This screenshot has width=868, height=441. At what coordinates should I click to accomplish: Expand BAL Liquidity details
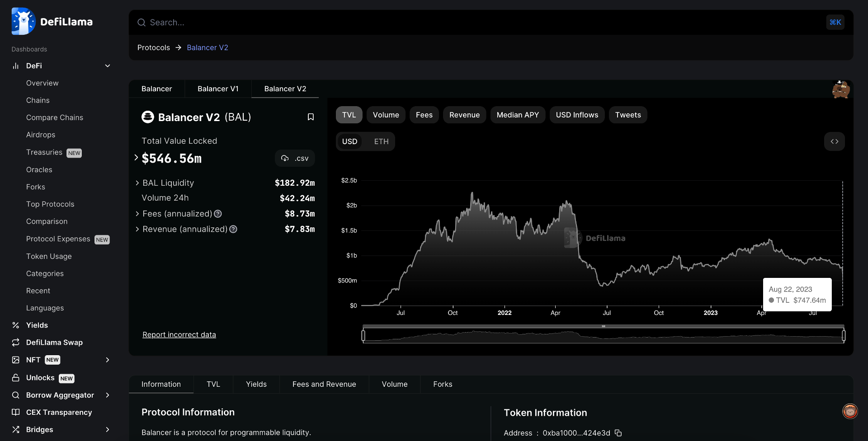(x=137, y=183)
